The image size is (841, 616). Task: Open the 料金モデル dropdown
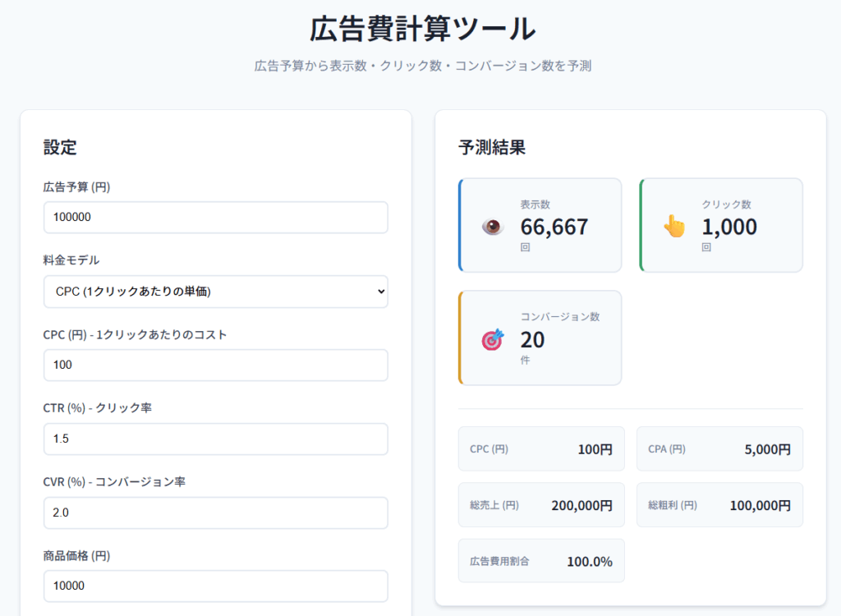click(215, 292)
